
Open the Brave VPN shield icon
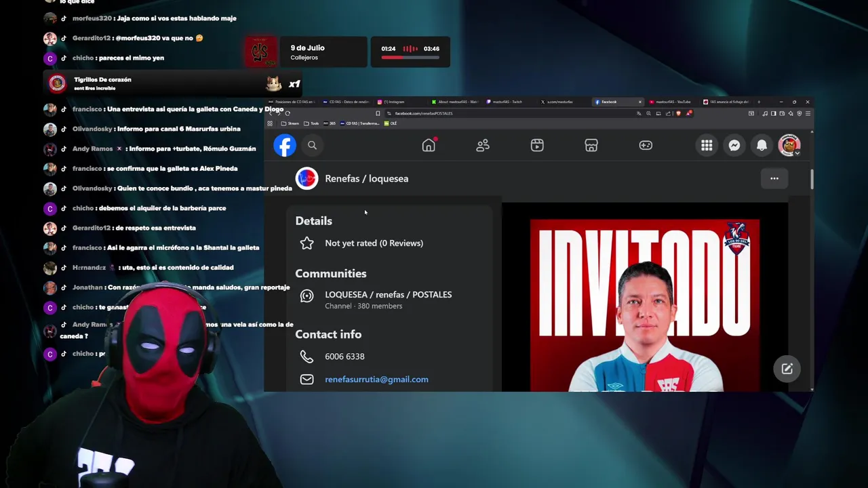tap(800, 113)
